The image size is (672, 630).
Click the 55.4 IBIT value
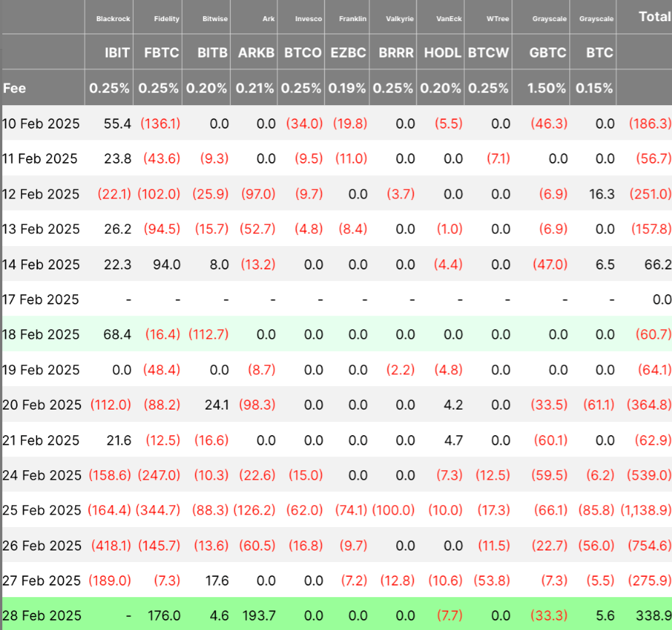(x=117, y=123)
